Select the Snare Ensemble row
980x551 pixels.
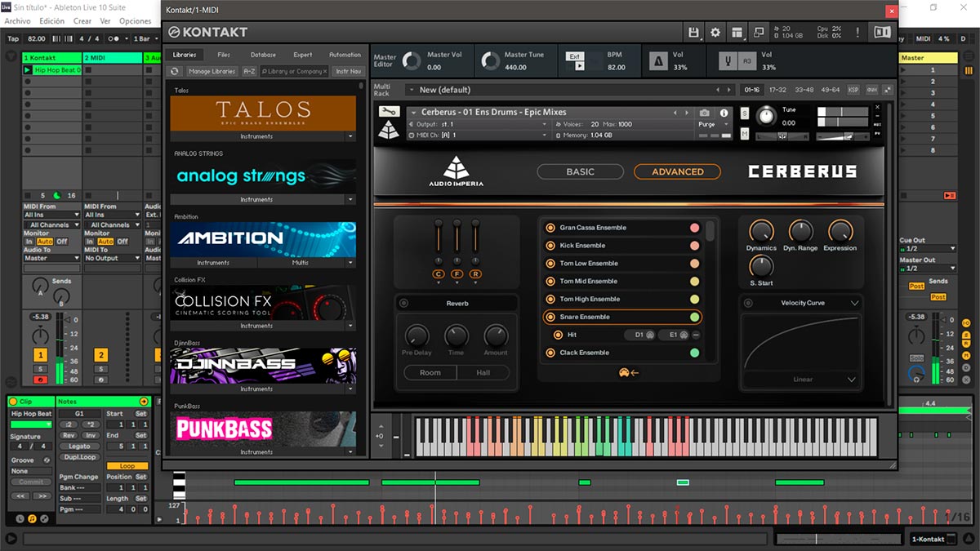click(622, 317)
